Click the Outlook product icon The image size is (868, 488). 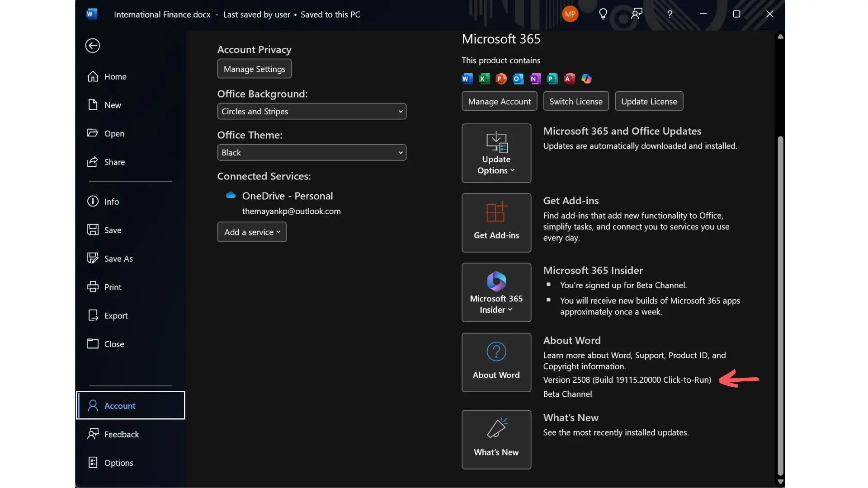coord(518,79)
